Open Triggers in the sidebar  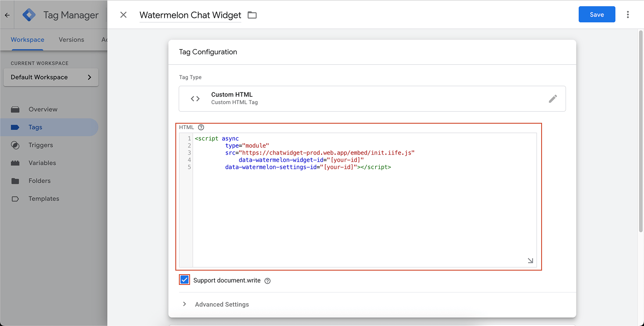pyautogui.click(x=49, y=145)
